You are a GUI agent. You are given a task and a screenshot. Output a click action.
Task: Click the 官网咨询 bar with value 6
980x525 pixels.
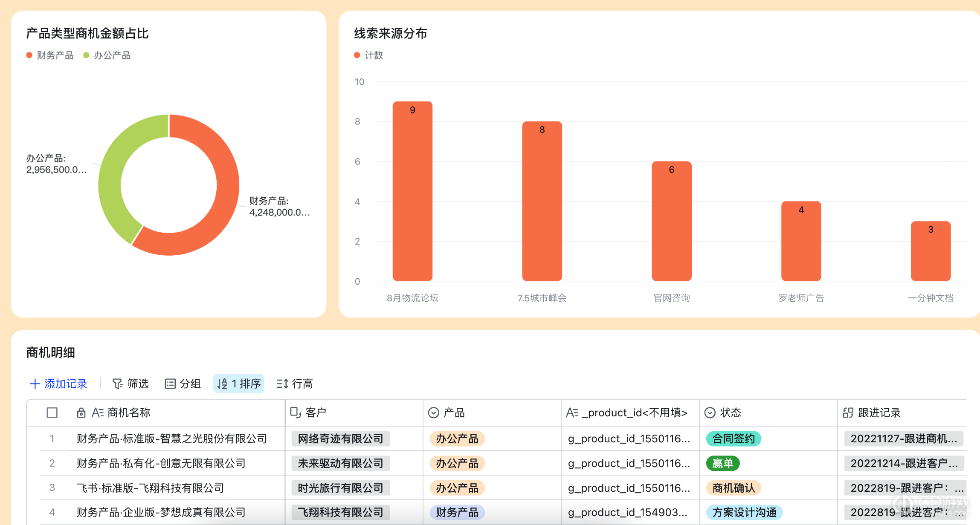click(672, 221)
